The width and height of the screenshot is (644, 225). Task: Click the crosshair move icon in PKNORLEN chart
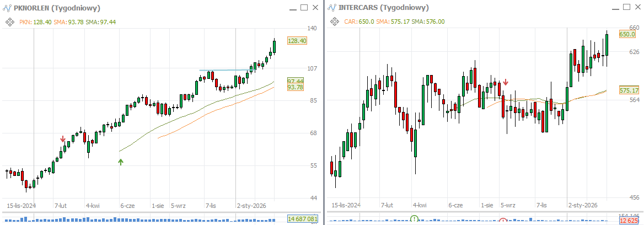coord(9,22)
